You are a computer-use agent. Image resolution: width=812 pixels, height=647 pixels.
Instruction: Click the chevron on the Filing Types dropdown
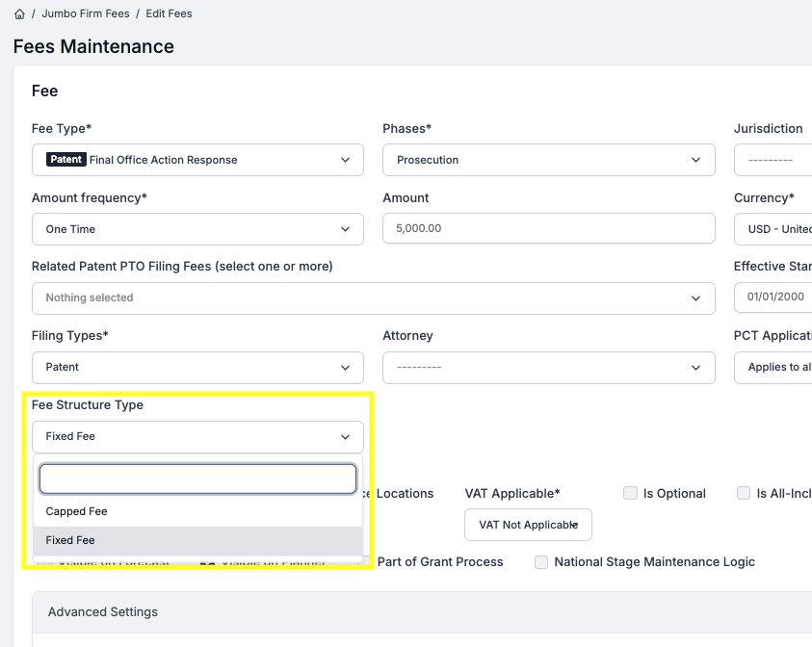[x=346, y=368]
